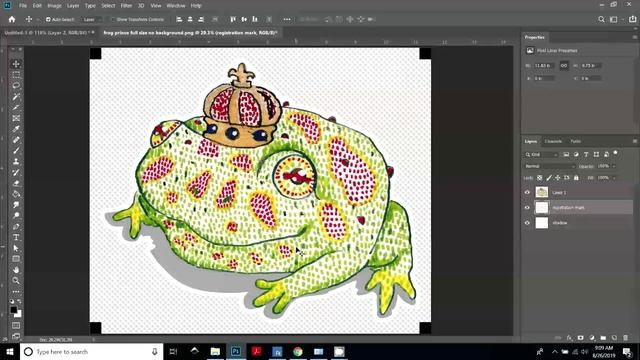Open the Layers panel menu

point(635,141)
